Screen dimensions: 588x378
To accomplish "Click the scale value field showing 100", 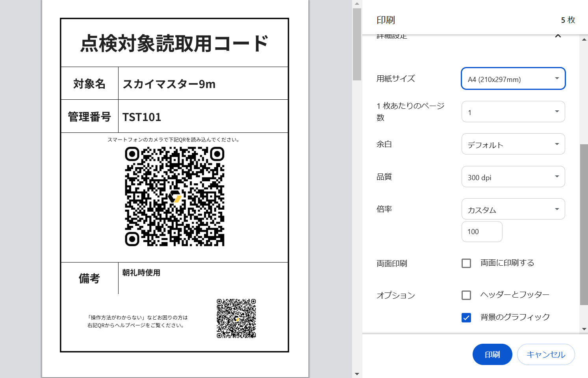I will [482, 232].
